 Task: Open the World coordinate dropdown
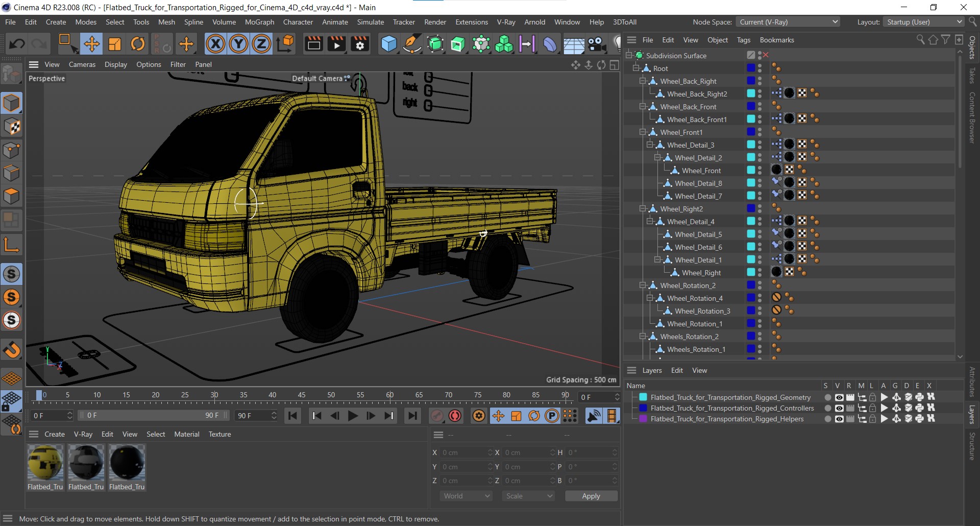click(466, 496)
